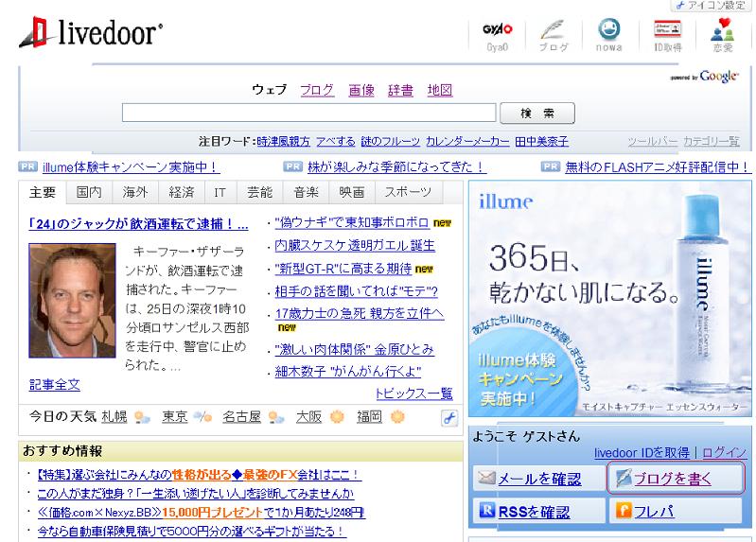Open 【特集】選ぶ会社にみんなの性格が出る link
756x542 pixels.
pyautogui.click(x=199, y=475)
